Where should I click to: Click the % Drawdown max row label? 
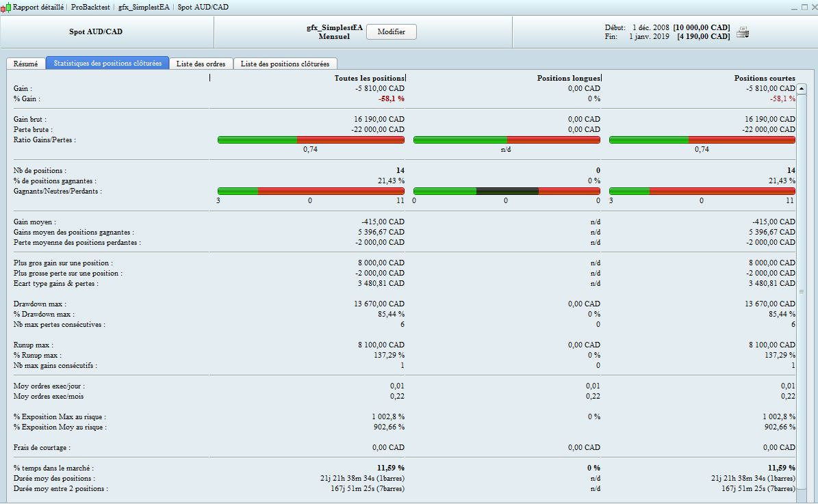tap(44, 315)
